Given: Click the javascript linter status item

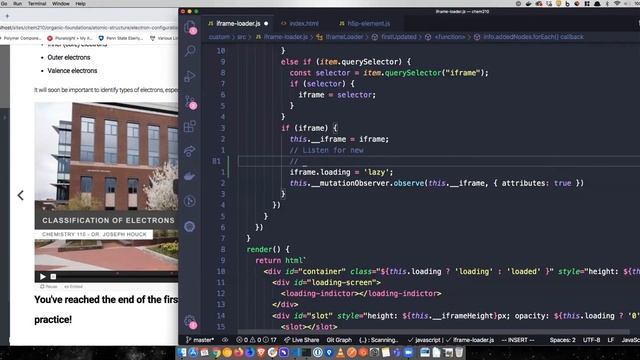Looking at the screenshot, I should [x=424, y=340].
